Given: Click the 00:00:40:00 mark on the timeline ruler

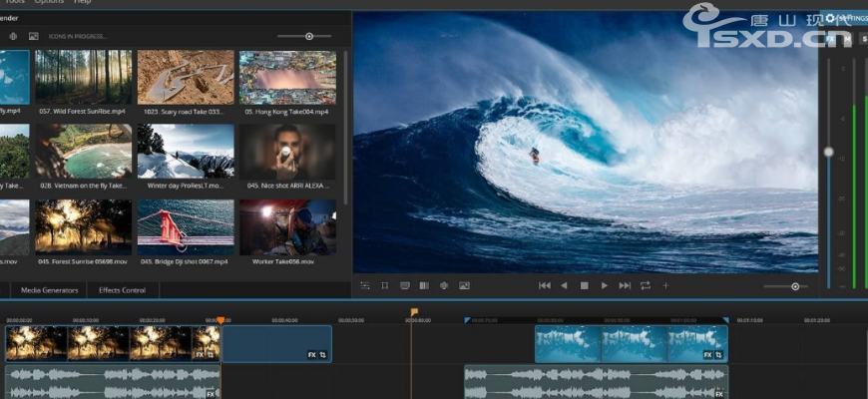Looking at the screenshot, I should tap(284, 320).
